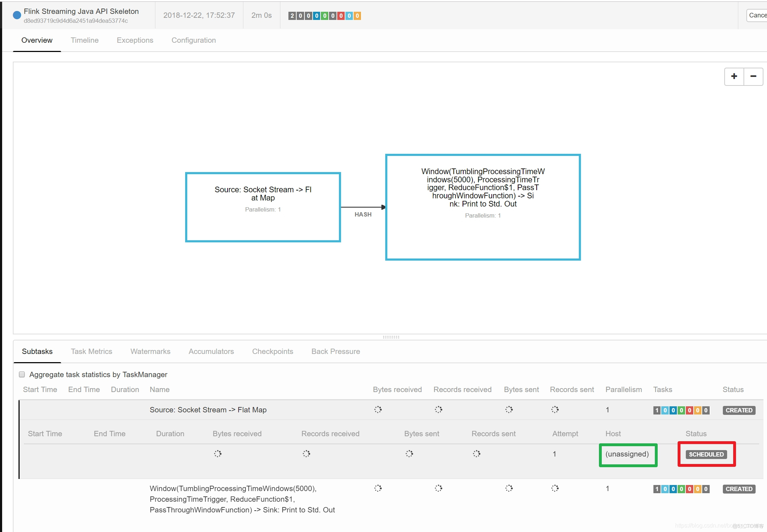Open the Exceptions tab
Screen dimensions: 767x532
[x=134, y=40]
